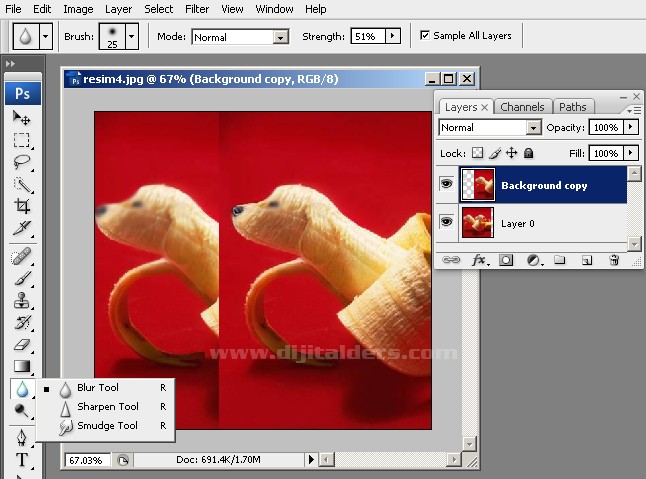Select the Clone Stamp tool
Image resolution: width=646 pixels, height=479 pixels.
(21, 300)
